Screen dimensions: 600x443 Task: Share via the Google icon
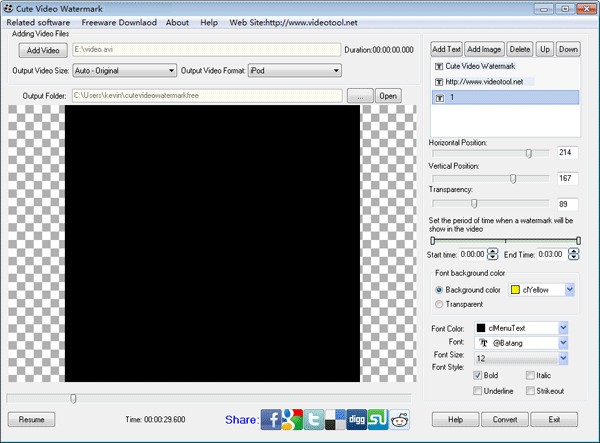[x=294, y=420]
